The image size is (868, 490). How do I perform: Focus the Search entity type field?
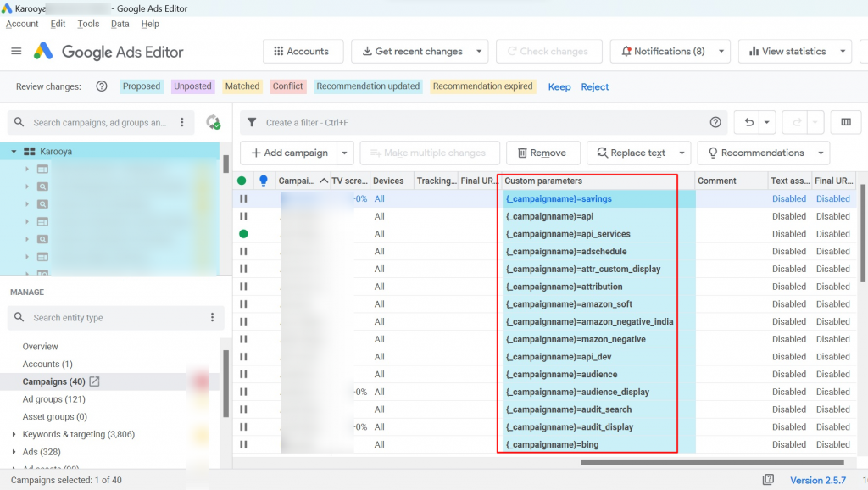click(116, 317)
